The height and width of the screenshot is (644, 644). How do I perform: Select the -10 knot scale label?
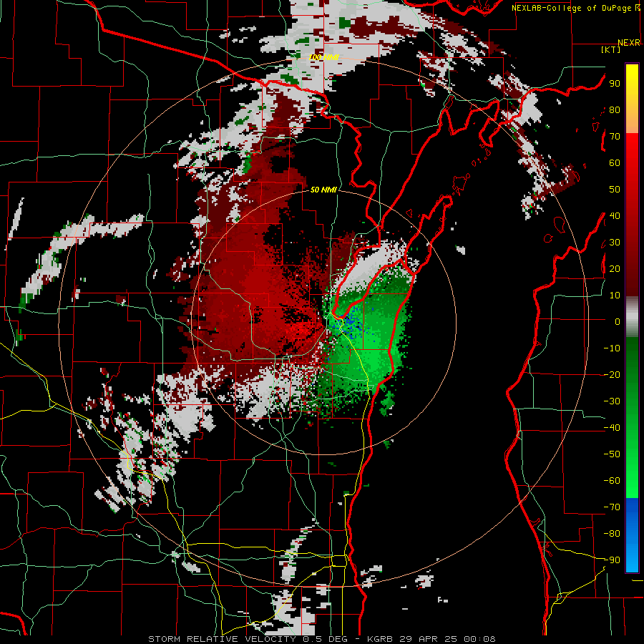click(x=612, y=348)
